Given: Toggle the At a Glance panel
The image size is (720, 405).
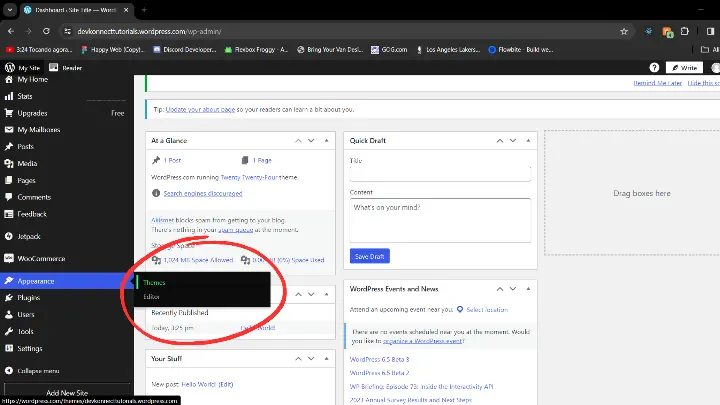Looking at the screenshot, I should pos(326,141).
